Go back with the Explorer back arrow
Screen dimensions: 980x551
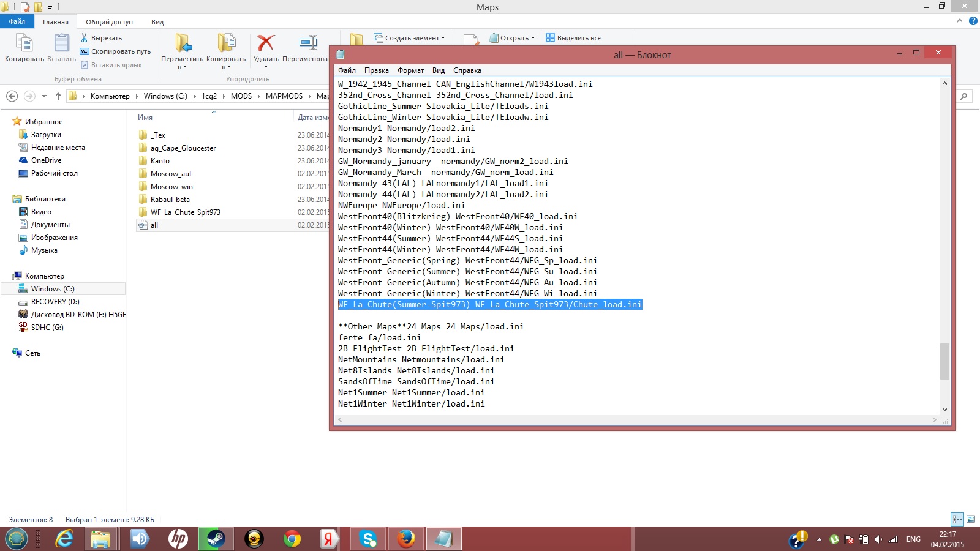coord(12,96)
